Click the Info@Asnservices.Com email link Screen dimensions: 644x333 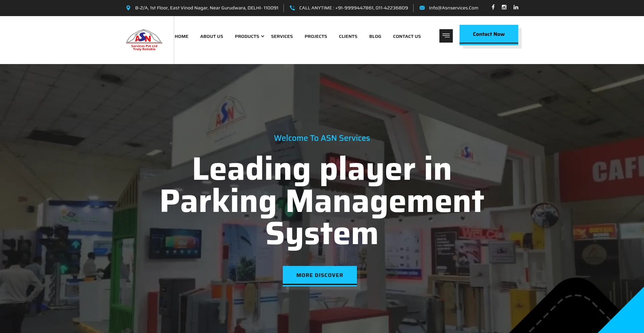[453, 8]
